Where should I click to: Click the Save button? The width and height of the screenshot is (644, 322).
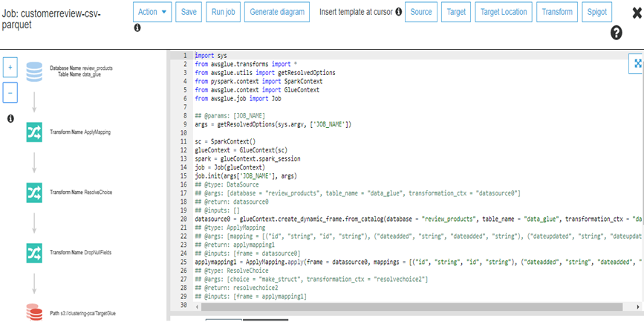coord(189,12)
